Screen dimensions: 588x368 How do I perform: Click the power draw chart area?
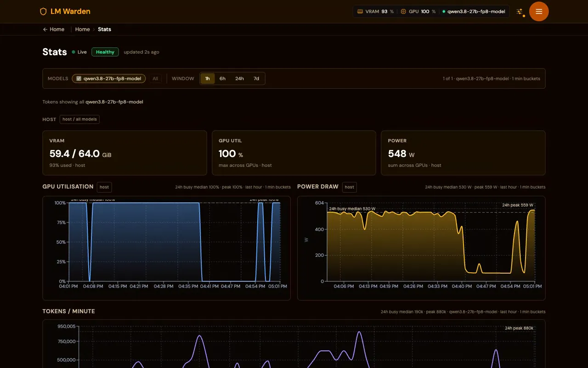421,248
